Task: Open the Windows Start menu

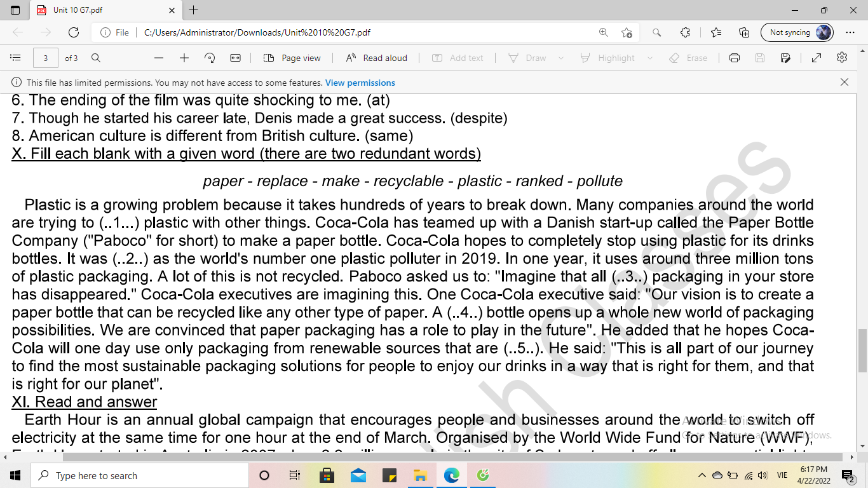Action: 15,475
